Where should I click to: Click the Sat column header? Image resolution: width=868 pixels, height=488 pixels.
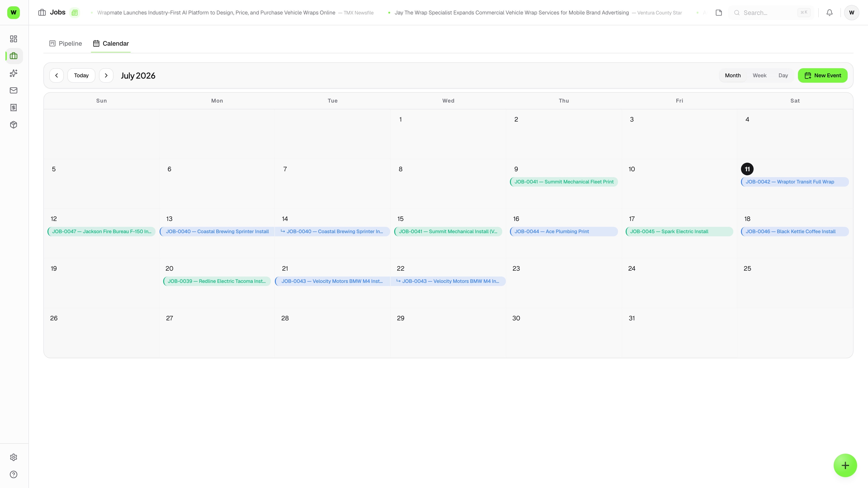(x=795, y=101)
